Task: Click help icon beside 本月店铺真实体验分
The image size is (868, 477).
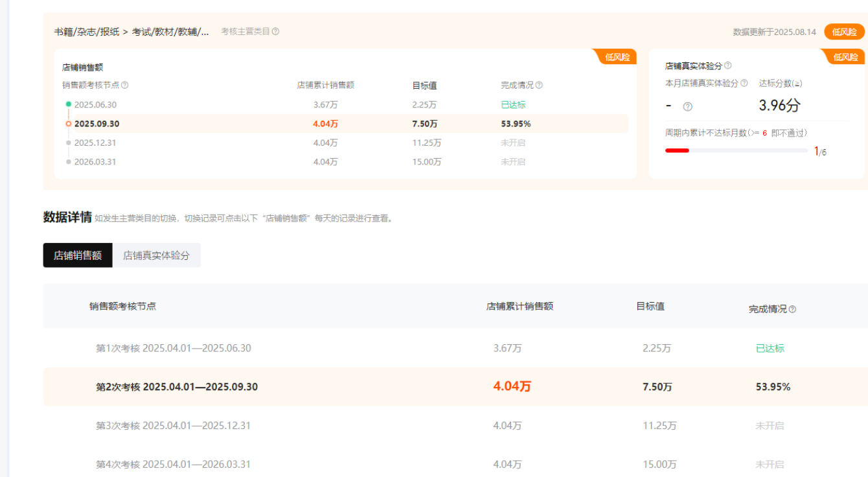Action: [x=744, y=84]
